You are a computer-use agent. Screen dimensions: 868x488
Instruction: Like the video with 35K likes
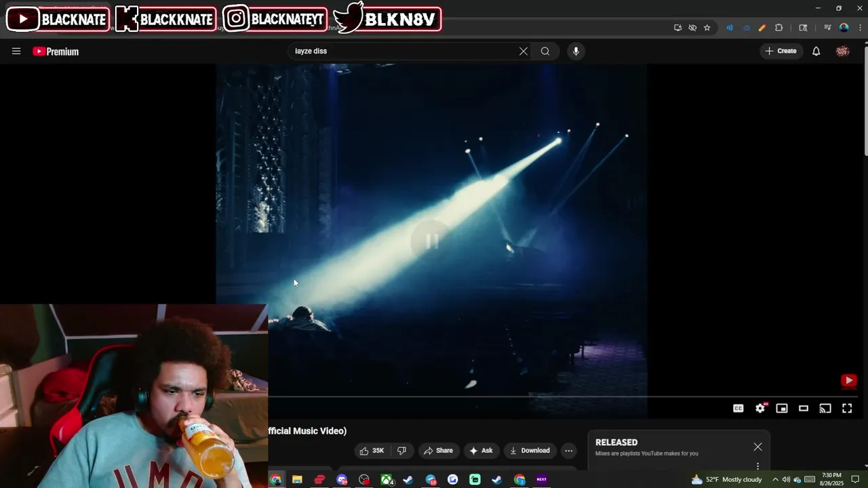(x=372, y=451)
